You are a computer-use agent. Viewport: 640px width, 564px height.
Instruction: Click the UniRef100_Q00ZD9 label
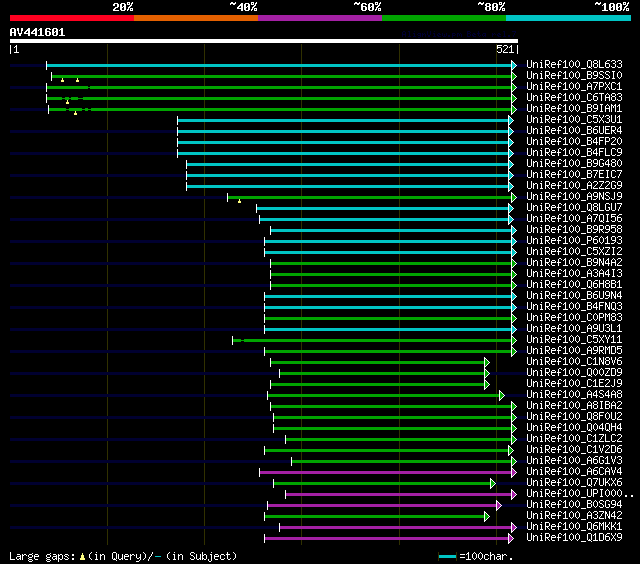[x=574, y=373]
